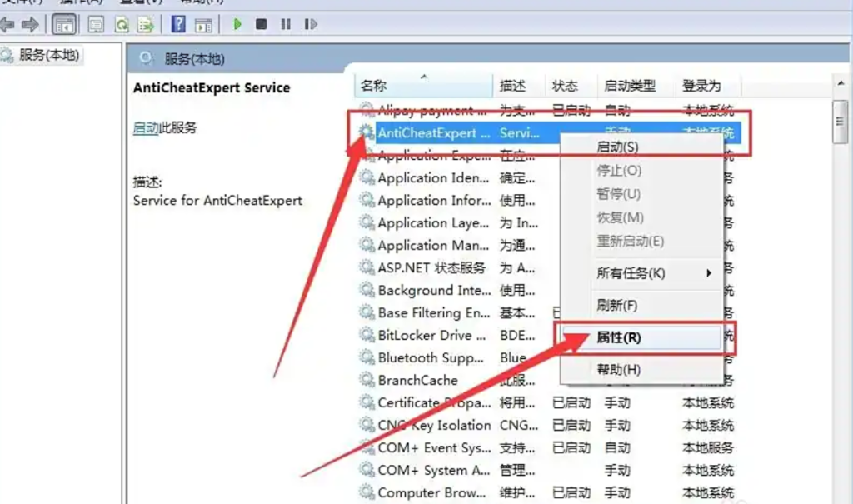Click the 启动 link to start service
Screen dimensions: 853x504
click(x=145, y=128)
